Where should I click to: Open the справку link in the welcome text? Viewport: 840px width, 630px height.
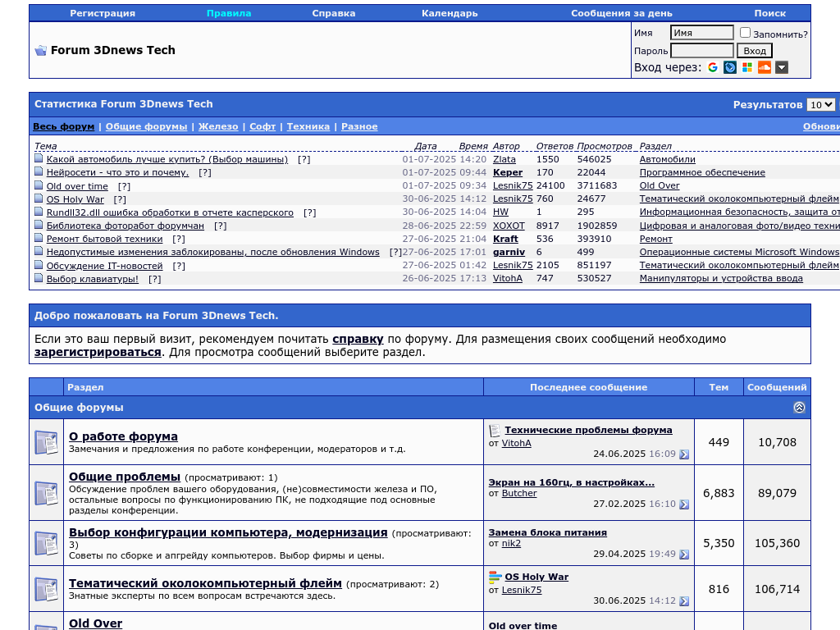(358, 339)
